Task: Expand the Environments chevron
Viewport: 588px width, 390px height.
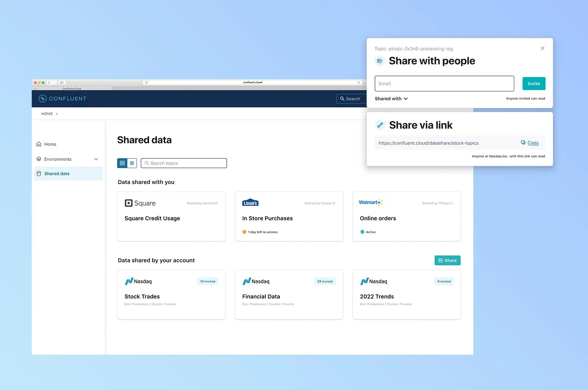Action: point(96,159)
